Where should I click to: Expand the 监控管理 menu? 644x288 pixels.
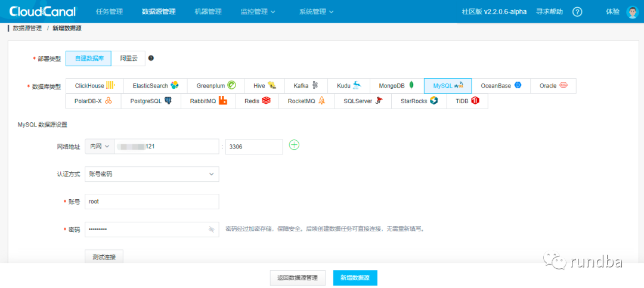coord(258,12)
